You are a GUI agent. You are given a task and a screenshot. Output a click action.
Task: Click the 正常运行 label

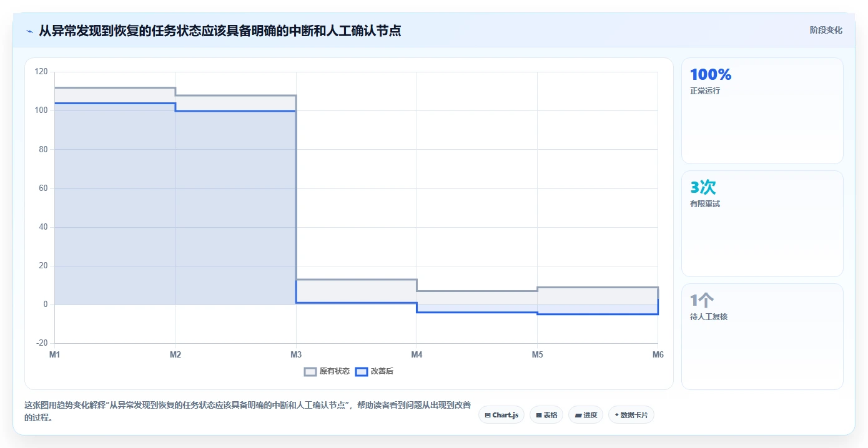tap(705, 91)
